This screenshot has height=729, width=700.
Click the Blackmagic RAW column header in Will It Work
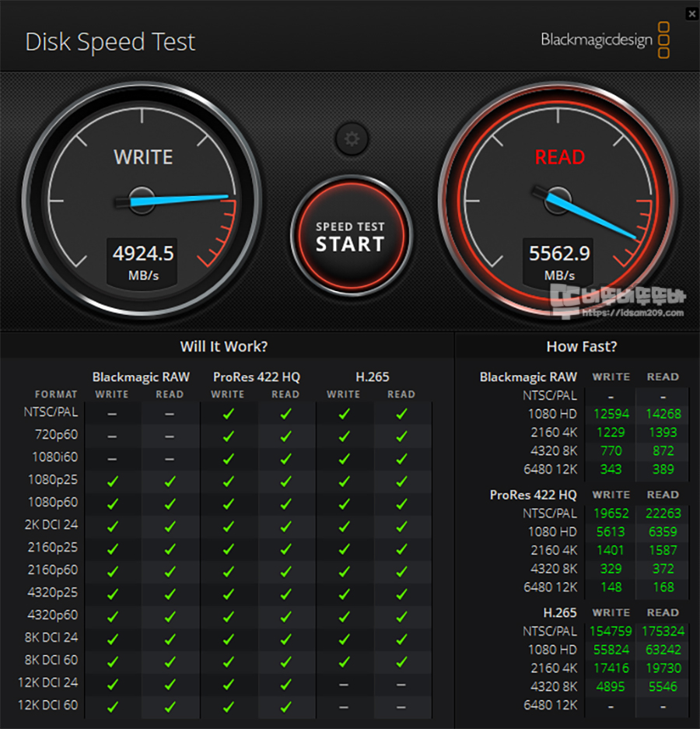[141, 377]
